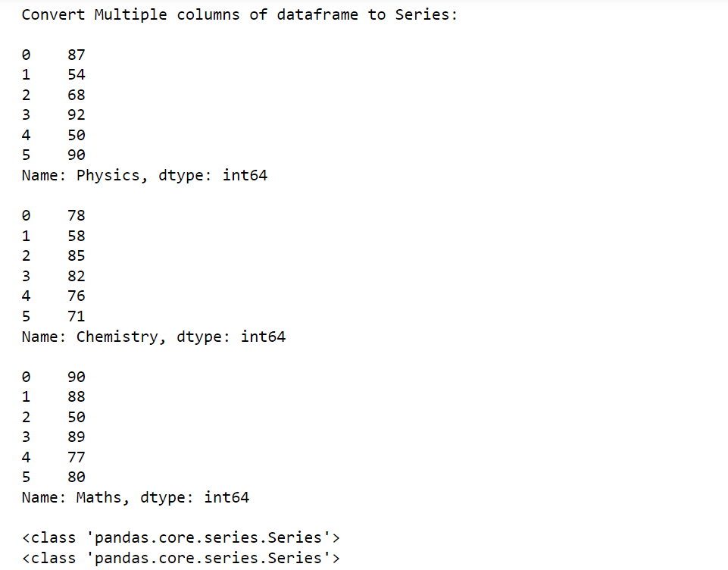This screenshot has height=570, width=728.
Task: Click Maths value 80 at index 5
Action: (77, 477)
